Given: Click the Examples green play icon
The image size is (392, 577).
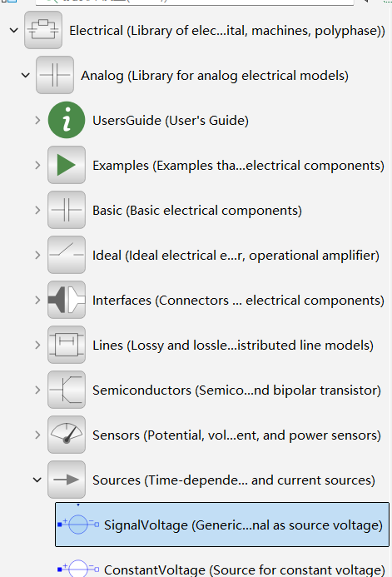Looking at the screenshot, I should 67,165.
